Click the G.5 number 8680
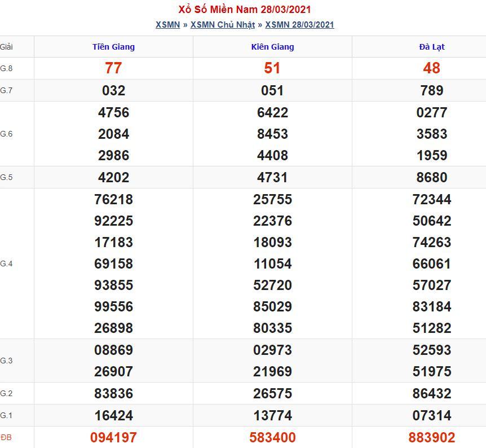 tap(432, 178)
